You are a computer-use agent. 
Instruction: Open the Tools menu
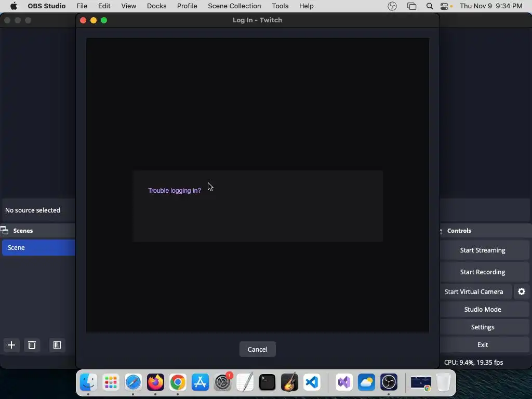click(280, 6)
